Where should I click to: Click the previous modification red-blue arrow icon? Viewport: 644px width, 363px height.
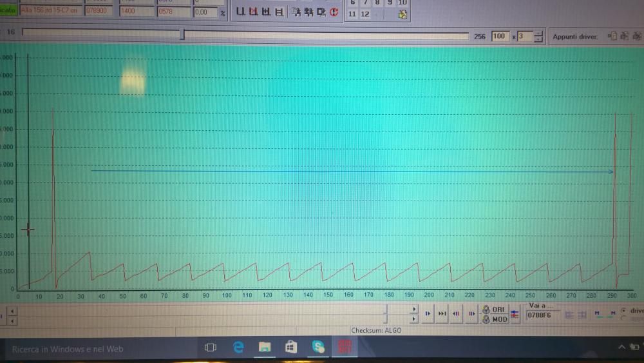pos(457,313)
